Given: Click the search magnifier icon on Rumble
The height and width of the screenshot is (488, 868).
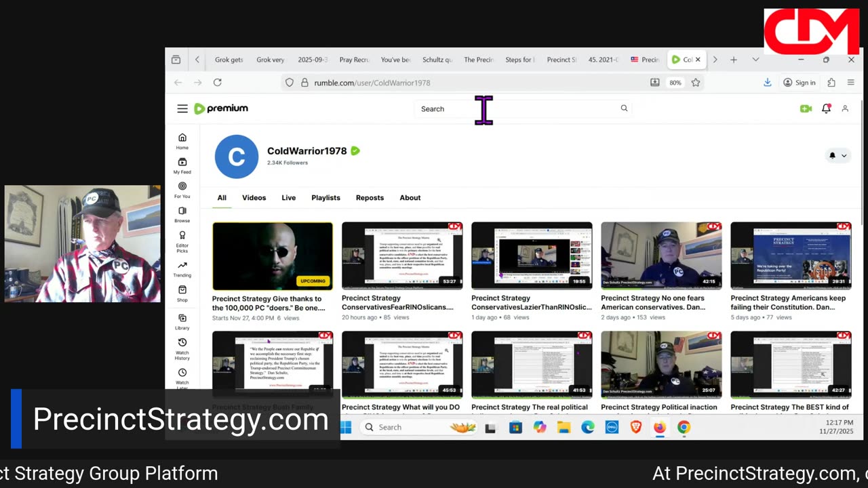Looking at the screenshot, I should [624, 108].
